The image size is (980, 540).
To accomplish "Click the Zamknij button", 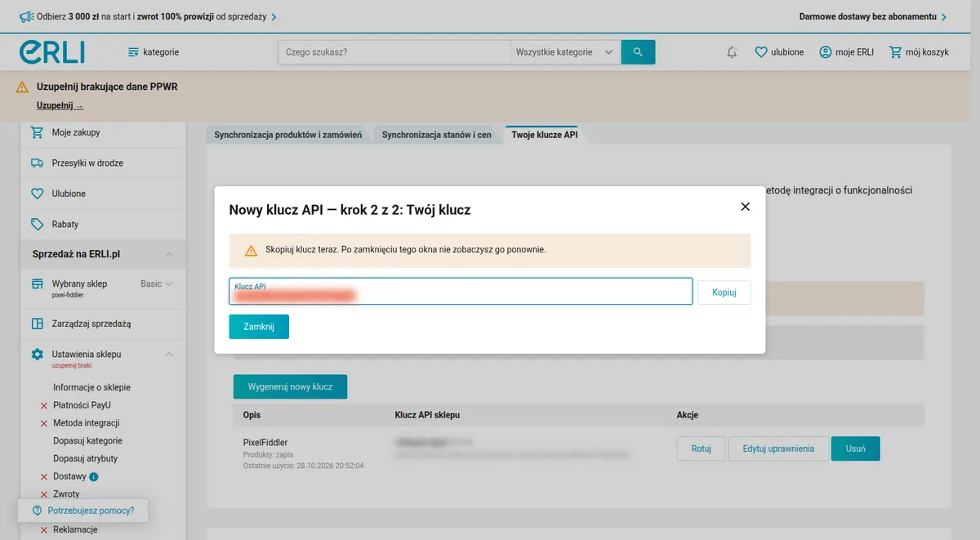I will coord(259,327).
